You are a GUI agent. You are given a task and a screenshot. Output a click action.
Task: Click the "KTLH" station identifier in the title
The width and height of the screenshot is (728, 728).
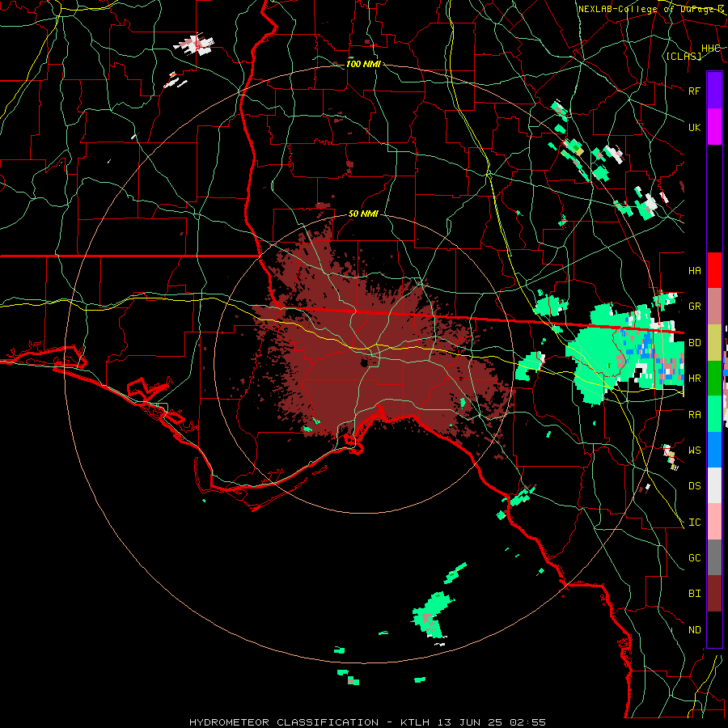tap(415, 722)
